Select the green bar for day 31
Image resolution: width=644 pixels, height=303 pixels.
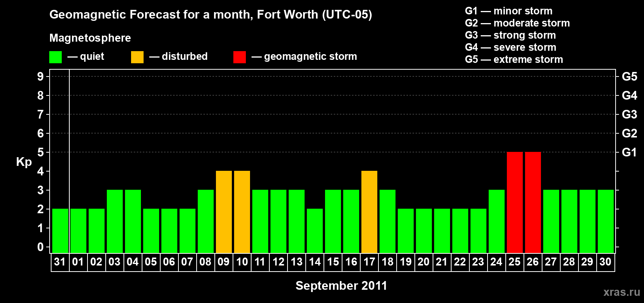pos(60,231)
